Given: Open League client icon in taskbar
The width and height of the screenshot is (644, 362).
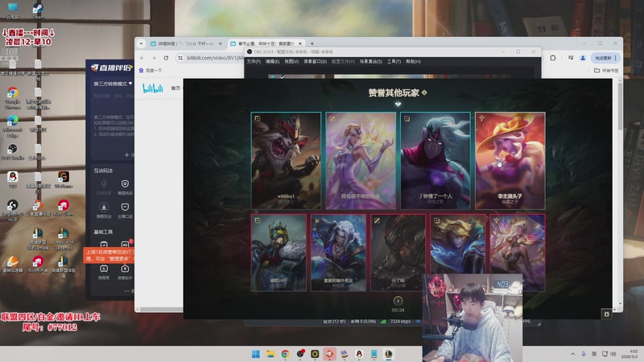Looking at the screenshot, I should [x=389, y=354].
